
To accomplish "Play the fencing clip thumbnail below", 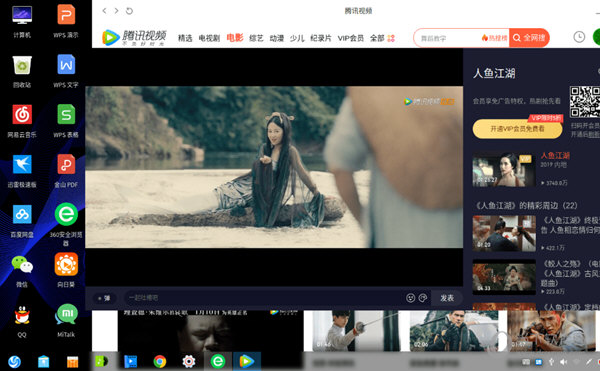I will (x=357, y=331).
